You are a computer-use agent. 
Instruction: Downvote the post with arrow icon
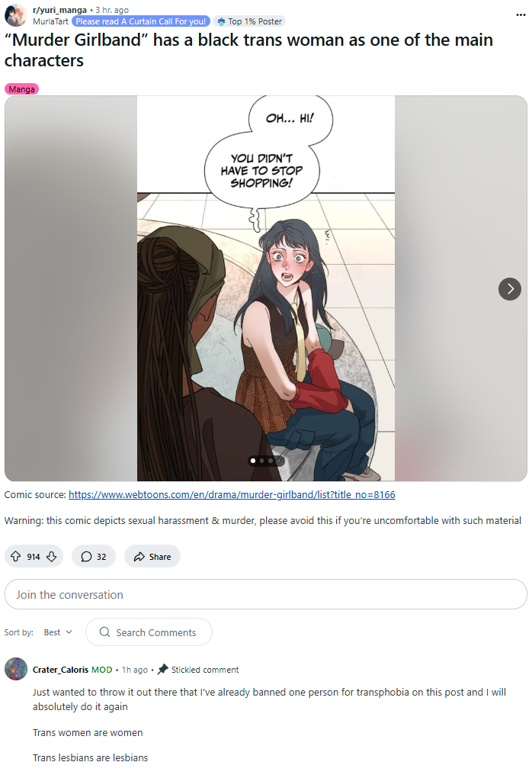click(52, 556)
